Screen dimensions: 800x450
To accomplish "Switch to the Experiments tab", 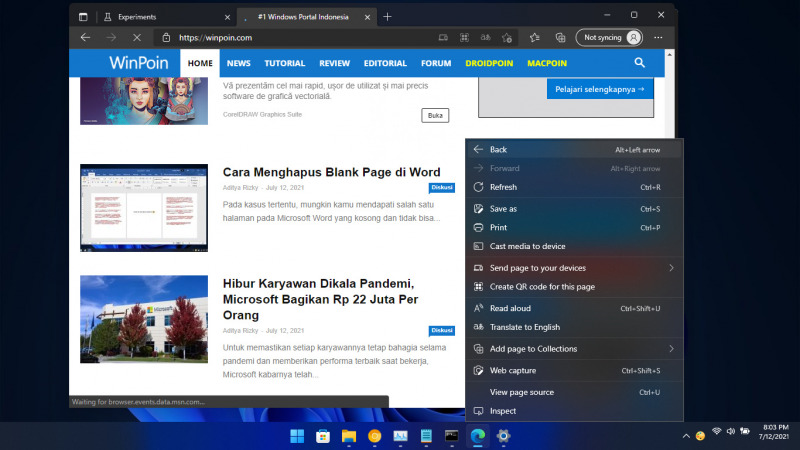I will tap(166, 17).
